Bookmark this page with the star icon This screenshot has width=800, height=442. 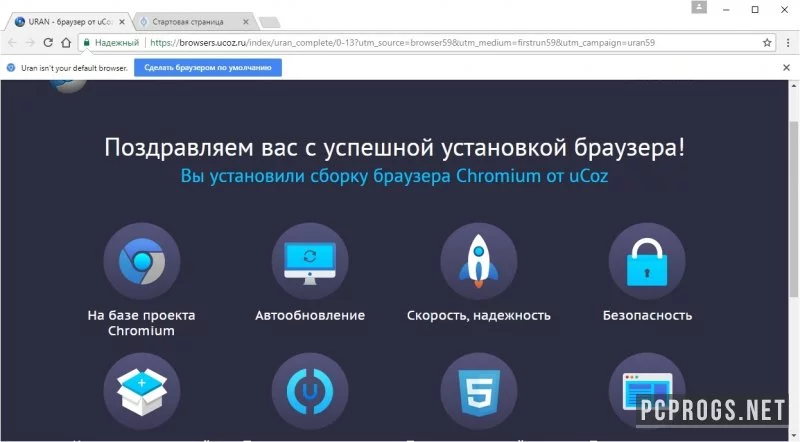[x=767, y=43]
